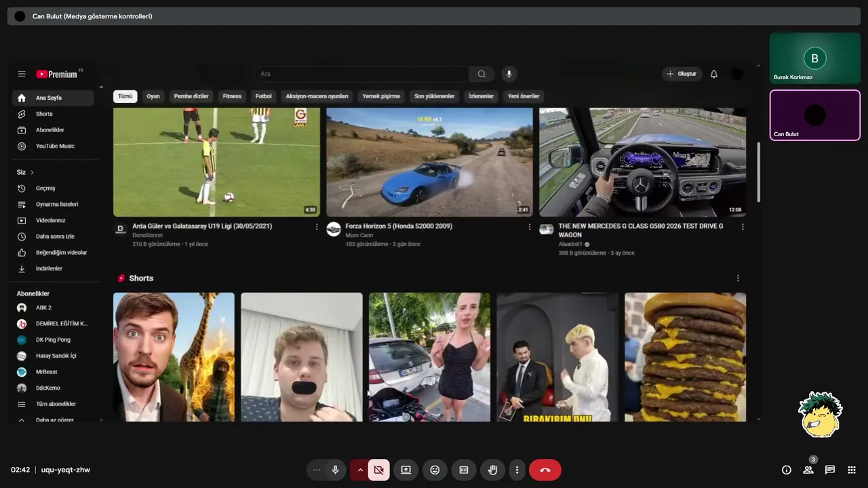
Task: Open Abonelikler in the sidebar
Action: 53,130
